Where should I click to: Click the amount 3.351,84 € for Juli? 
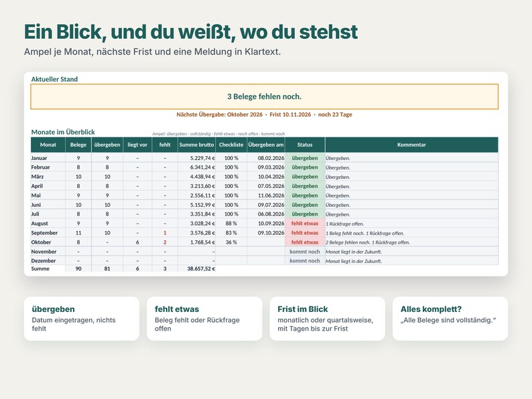pyautogui.click(x=202, y=214)
